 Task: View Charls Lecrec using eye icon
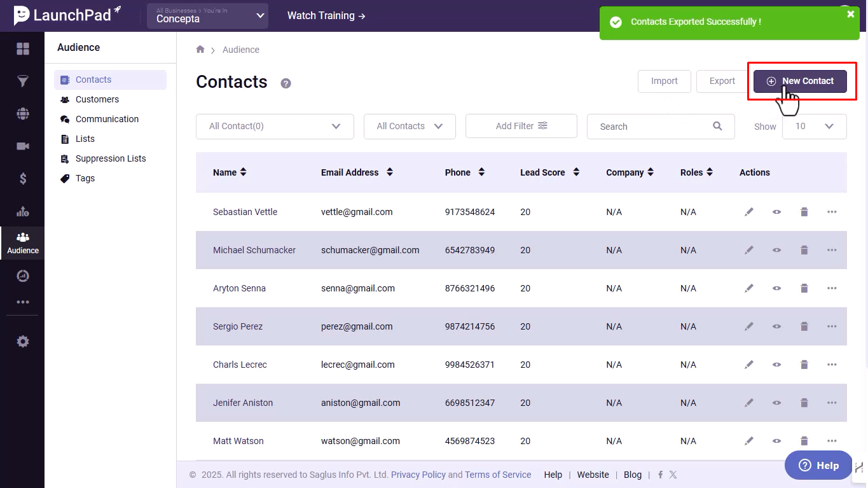pyautogui.click(x=776, y=365)
